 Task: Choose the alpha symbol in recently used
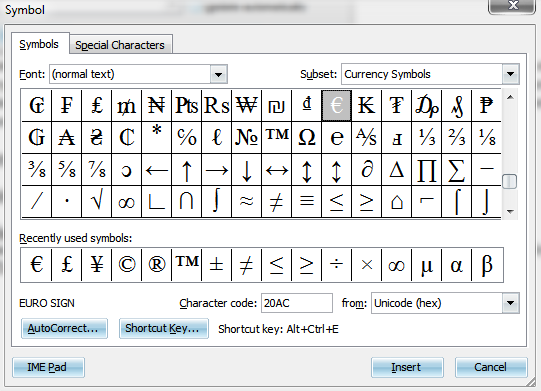456,265
